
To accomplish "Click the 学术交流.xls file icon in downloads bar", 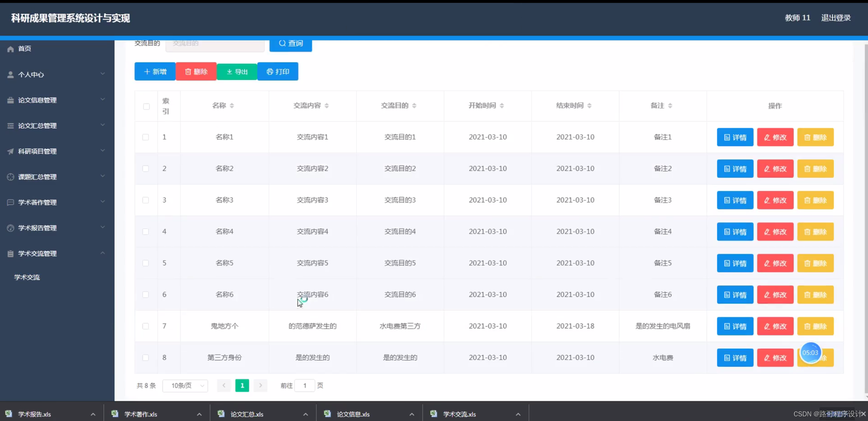I will (x=434, y=414).
